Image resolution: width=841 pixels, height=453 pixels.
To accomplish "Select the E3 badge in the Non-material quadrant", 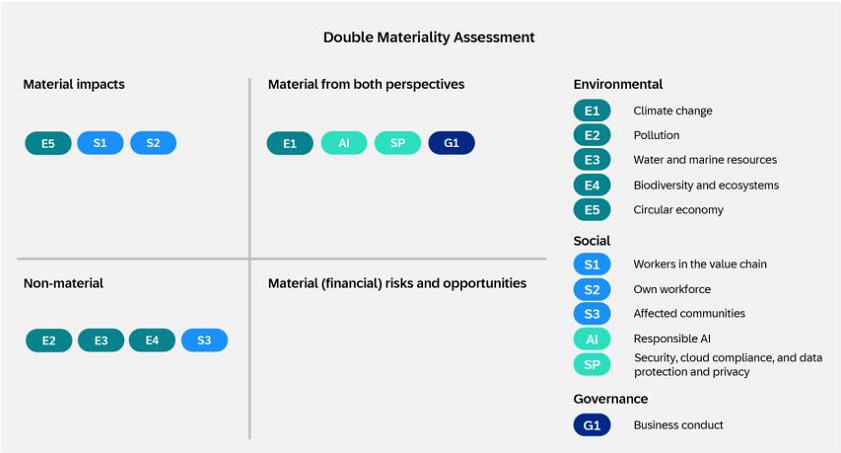I will click(101, 341).
